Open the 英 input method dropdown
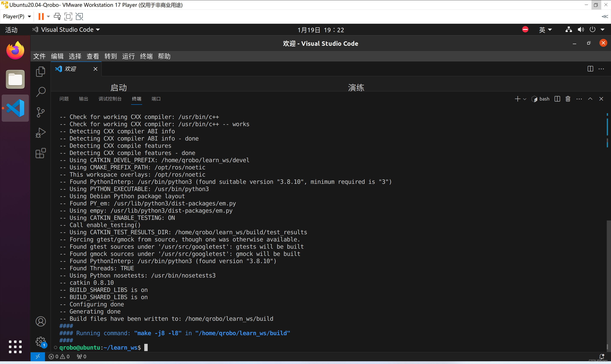611x364 pixels. click(545, 30)
